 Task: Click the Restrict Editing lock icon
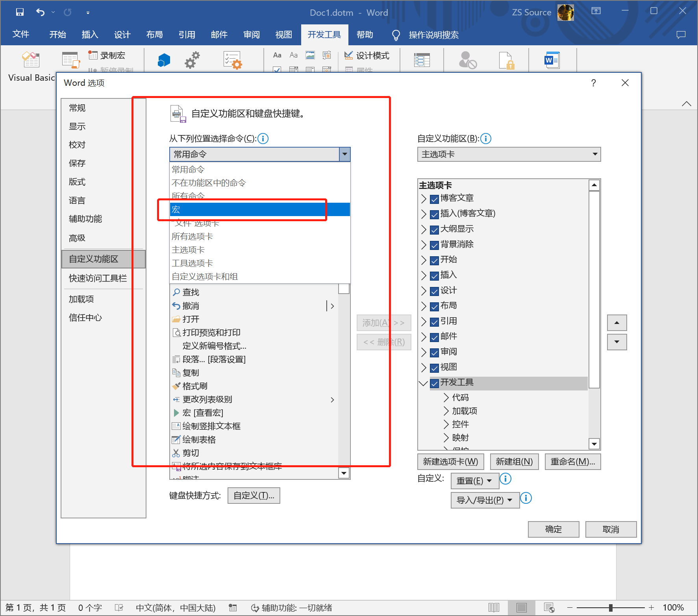click(506, 60)
